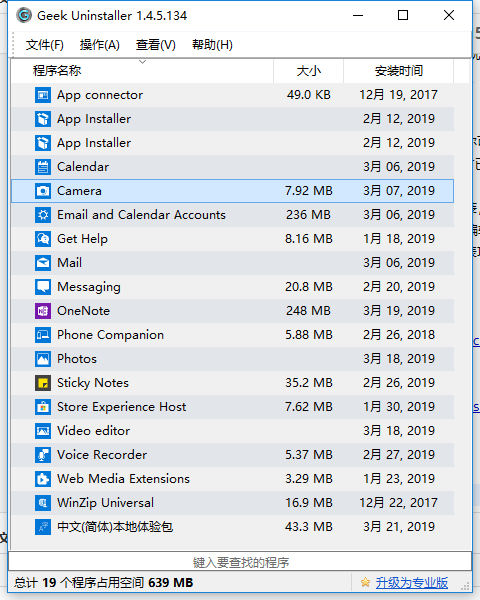This screenshot has width=480, height=600.
Task: Click the Calendar app icon
Action: [43, 166]
